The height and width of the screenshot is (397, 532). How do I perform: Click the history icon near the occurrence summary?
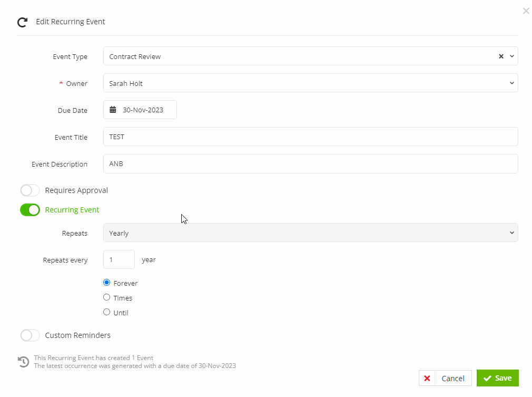(23, 362)
